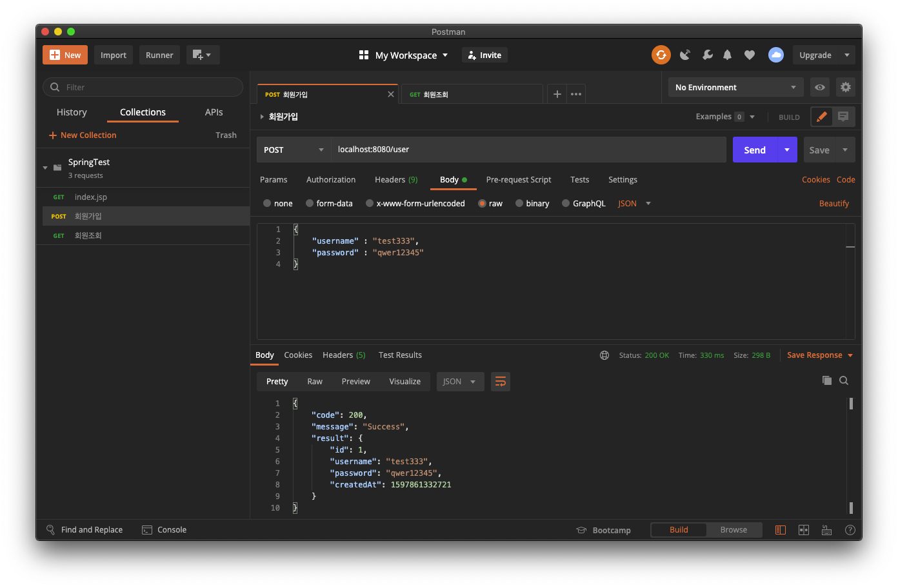The height and width of the screenshot is (588, 898).
Task: Switch to Browse mode
Action: tap(734, 530)
